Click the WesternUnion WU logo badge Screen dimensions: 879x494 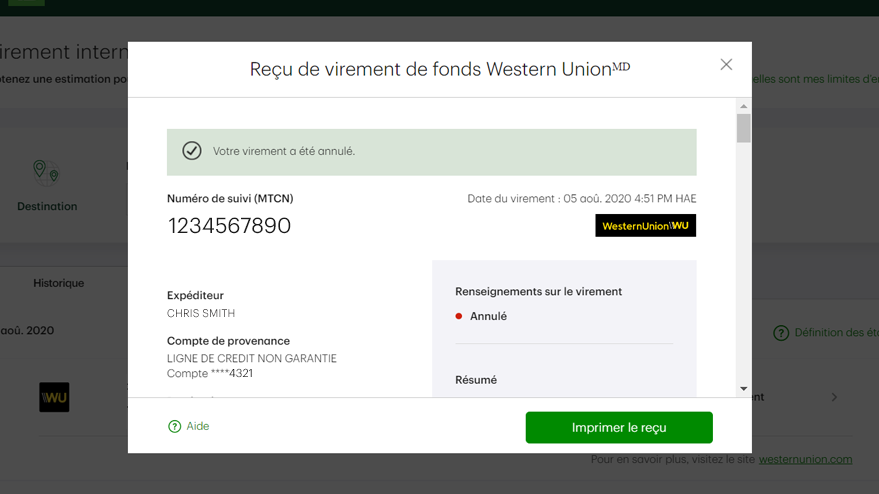pos(645,225)
